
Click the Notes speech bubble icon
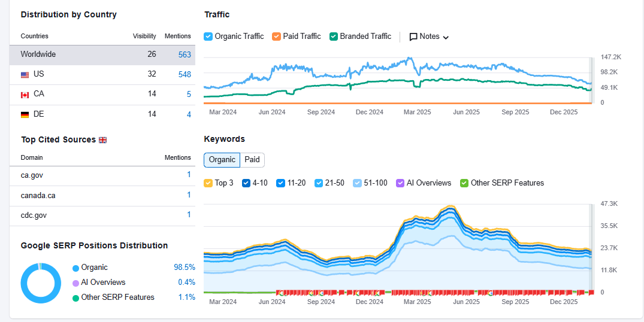point(413,37)
